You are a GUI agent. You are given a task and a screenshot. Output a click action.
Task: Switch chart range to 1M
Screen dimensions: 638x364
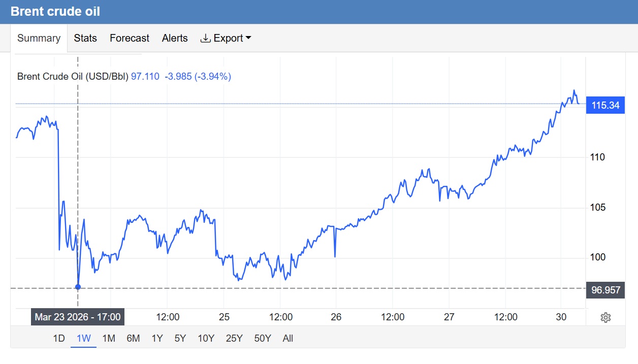point(108,338)
